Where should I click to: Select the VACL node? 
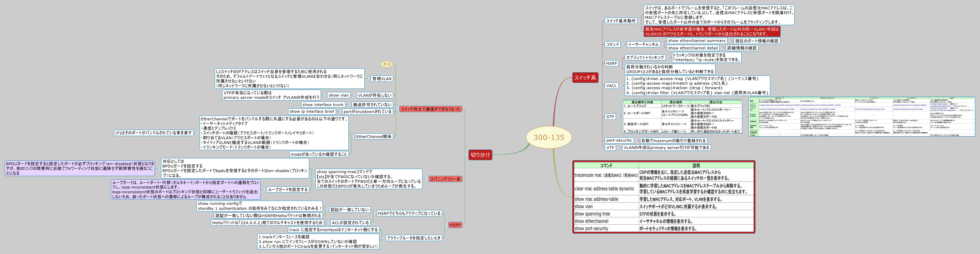(611, 86)
